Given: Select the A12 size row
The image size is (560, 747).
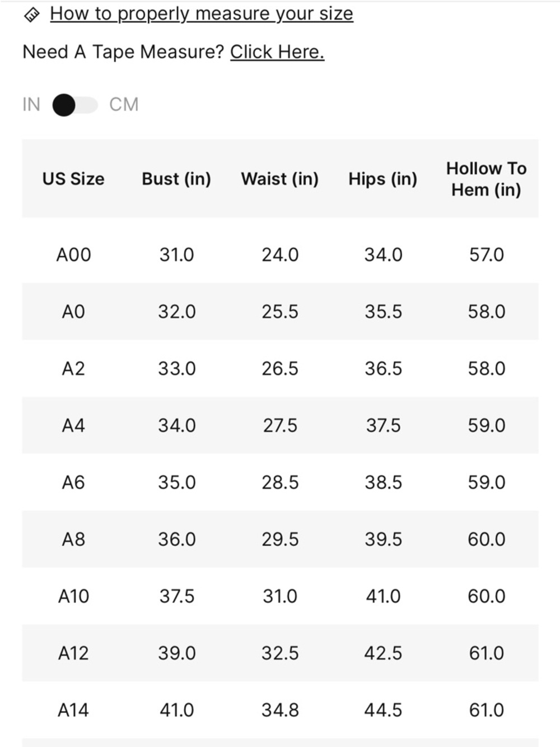Looking at the screenshot, I should (x=280, y=653).
